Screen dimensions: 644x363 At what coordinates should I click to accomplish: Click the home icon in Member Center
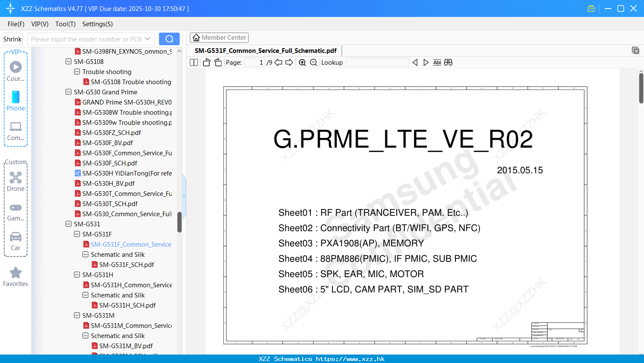pos(196,38)
